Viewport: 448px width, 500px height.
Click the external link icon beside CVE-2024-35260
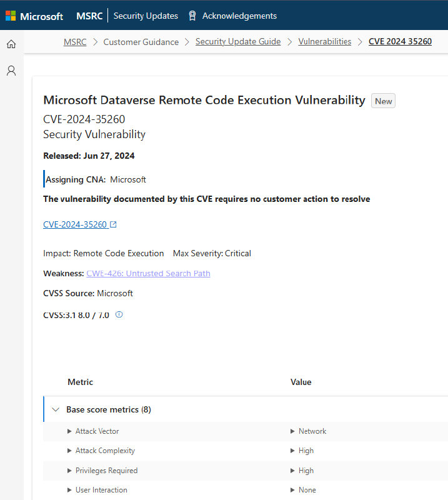[x=113, y=225]
